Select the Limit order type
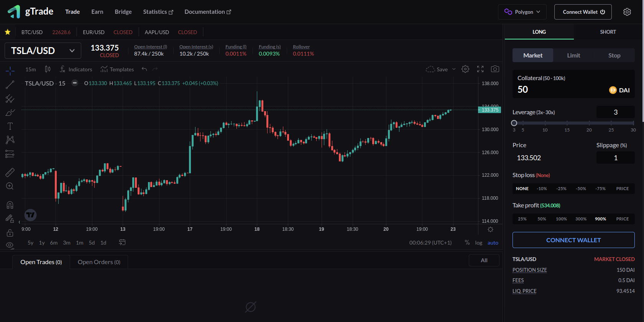This screenshot has height=322, width=644. coord(573,55)
